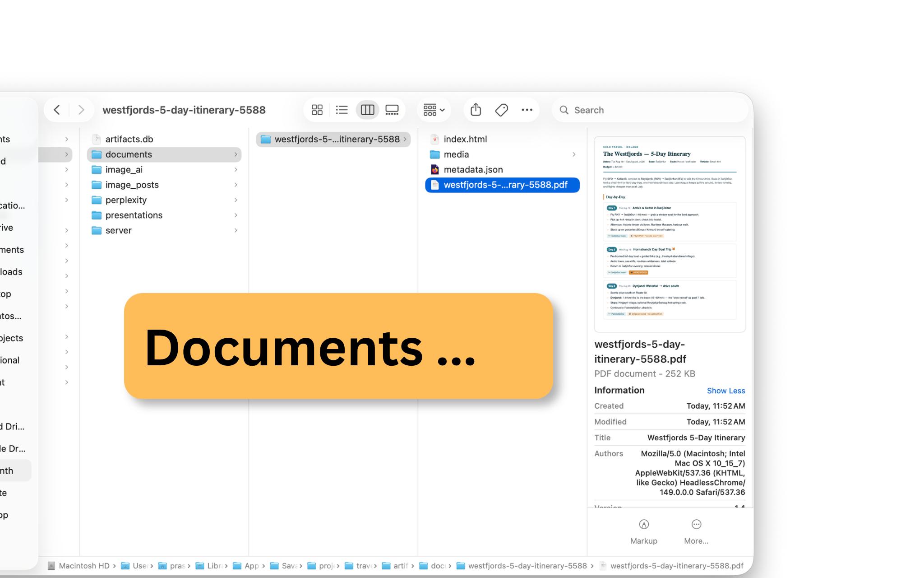Select the index.html file
The image size is (924, 578).
coord(502,139)
